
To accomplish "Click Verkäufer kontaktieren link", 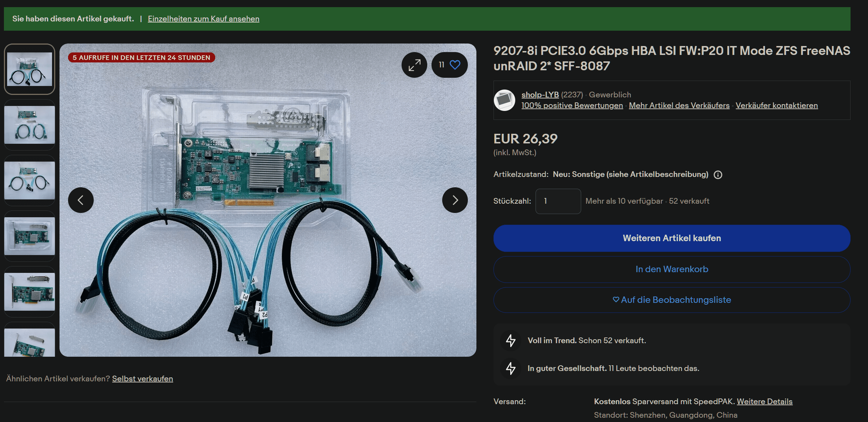I will click(x=776, y=106).
